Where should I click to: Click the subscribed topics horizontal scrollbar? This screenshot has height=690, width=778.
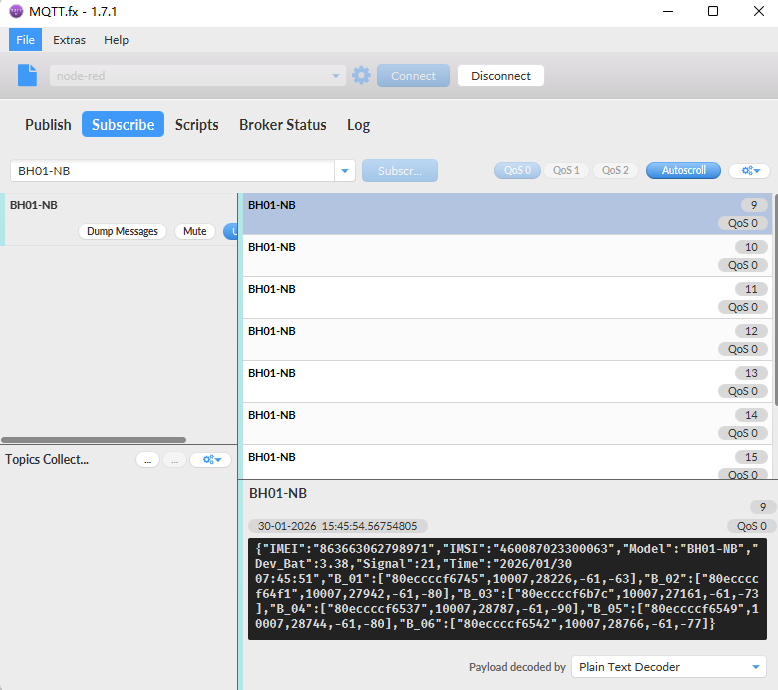pyautogui.click(x=93, y=440)
